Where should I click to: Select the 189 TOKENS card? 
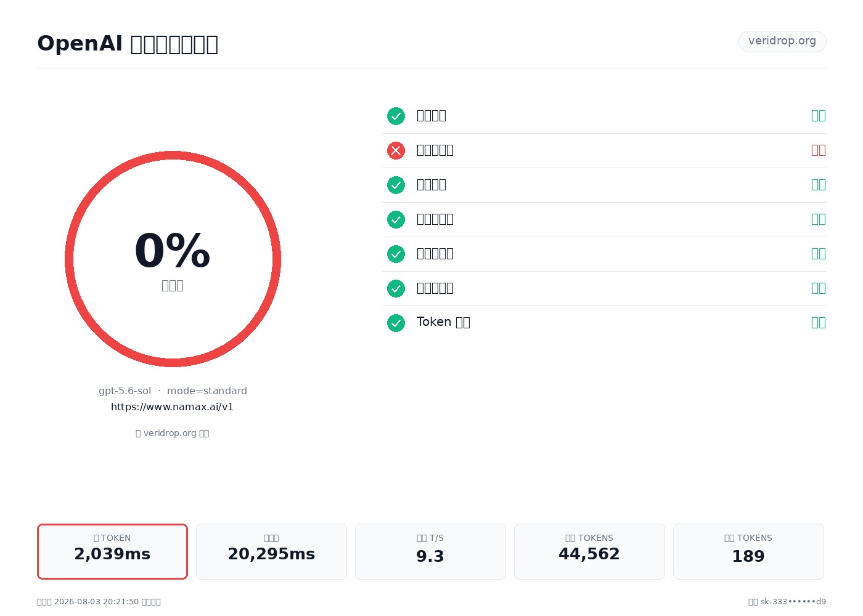[x=748, y=551]
